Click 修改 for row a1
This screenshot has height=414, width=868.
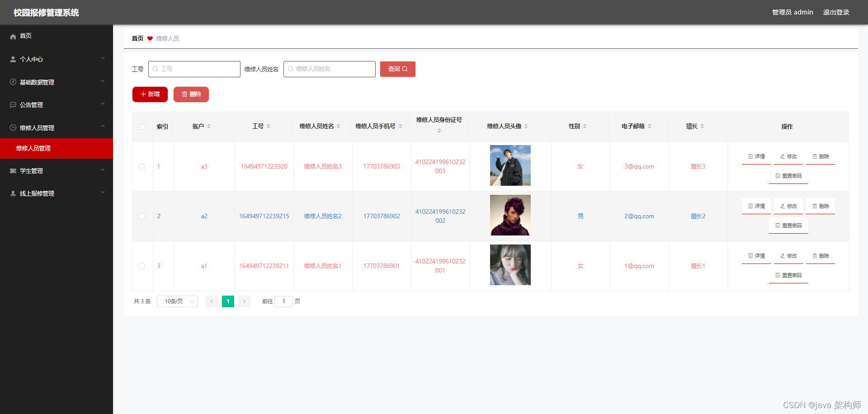788,256
